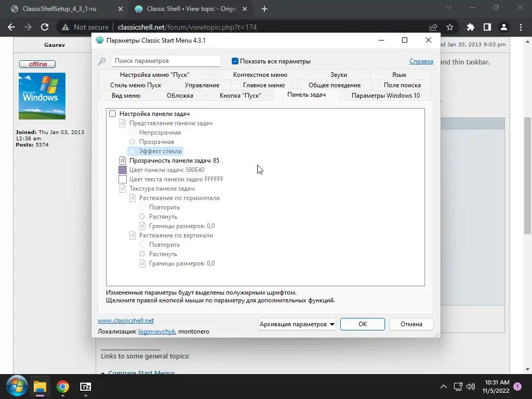Click icon beside Текстура панели задач
The width and height of the screenshot is (532, 399).
123,189
